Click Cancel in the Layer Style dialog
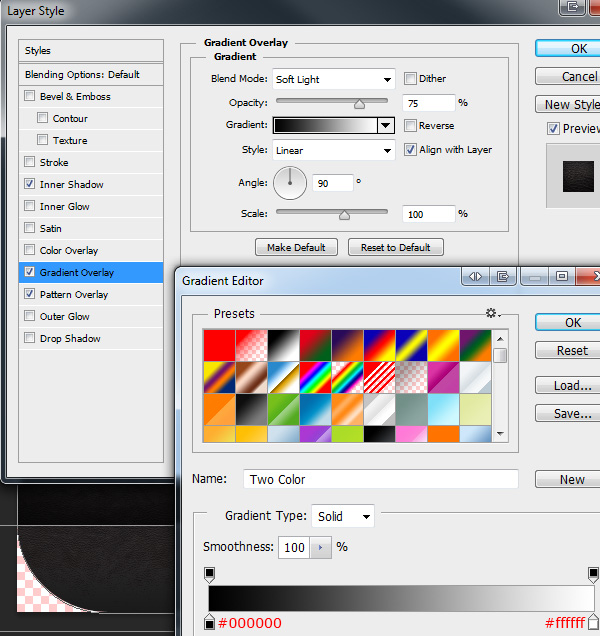The height and width of the screenshot is (636, 600). 568,76
